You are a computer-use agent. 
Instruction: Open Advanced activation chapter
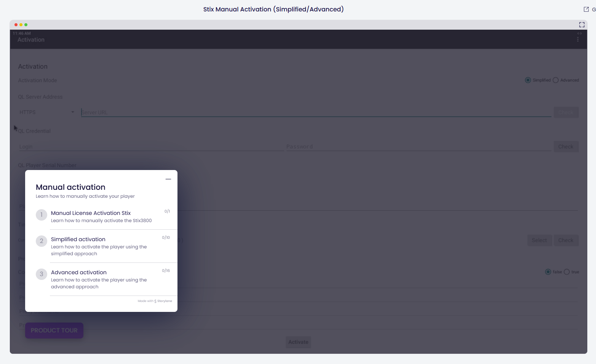coord(79,272)
